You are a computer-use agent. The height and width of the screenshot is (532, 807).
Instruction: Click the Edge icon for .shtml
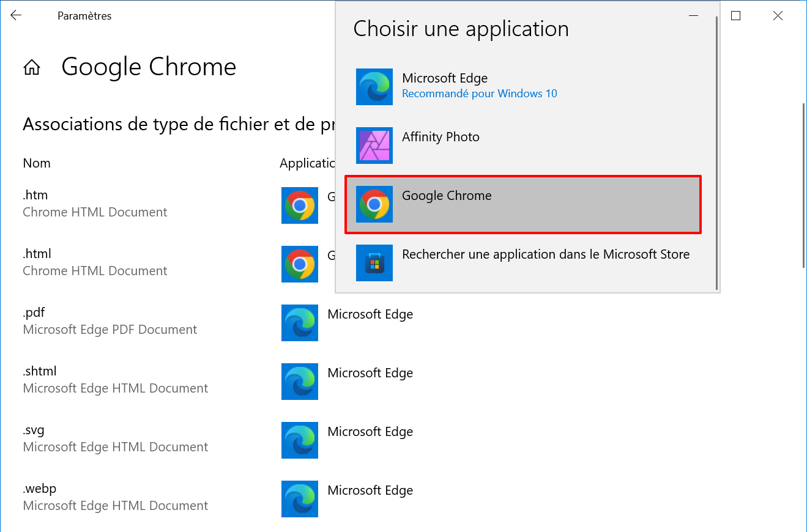(300, 382)
